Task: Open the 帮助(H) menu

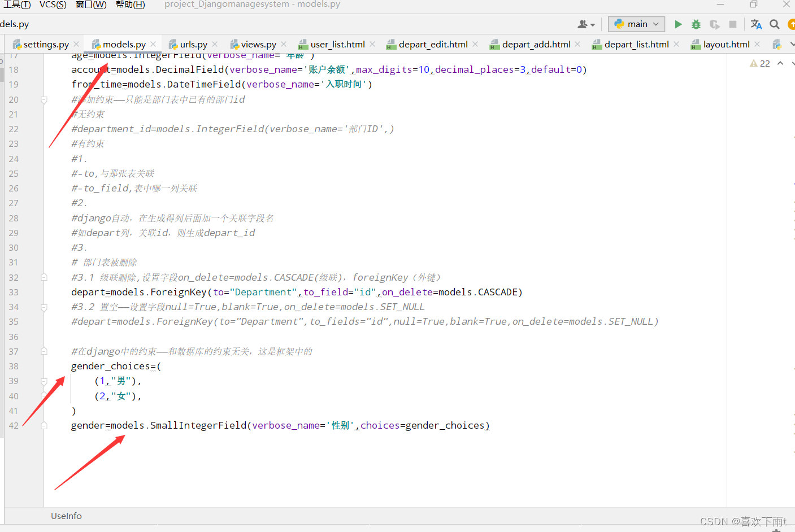Action: tap(131, 5)
